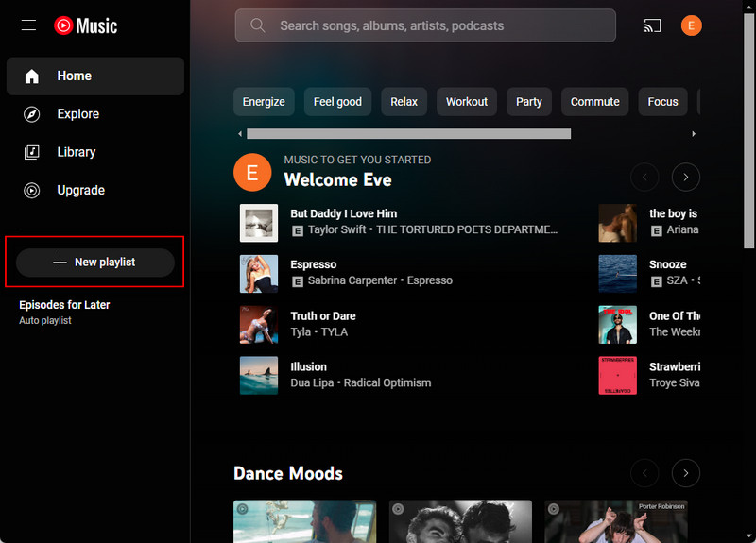Viewport: 756px width, 543px height.
Task: Open the Dua Lipa artist link
Action: [312, 382]
